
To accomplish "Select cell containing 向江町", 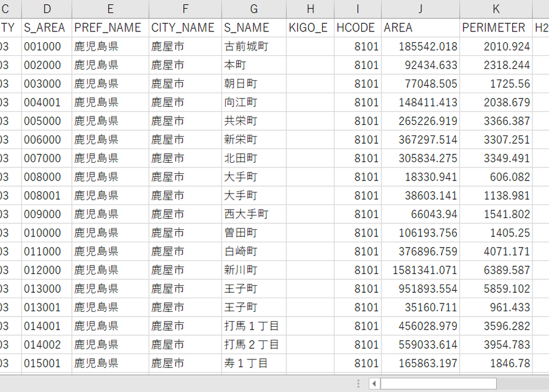I will [254, 102].
